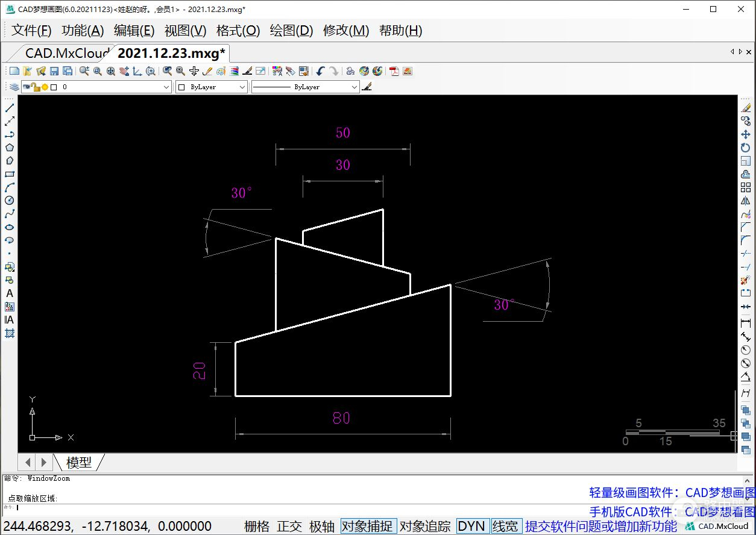The height and width of the screenshot is (535, 756).
Task: Switch to the CAD.MxCloud tab
Action: [66, 53]
